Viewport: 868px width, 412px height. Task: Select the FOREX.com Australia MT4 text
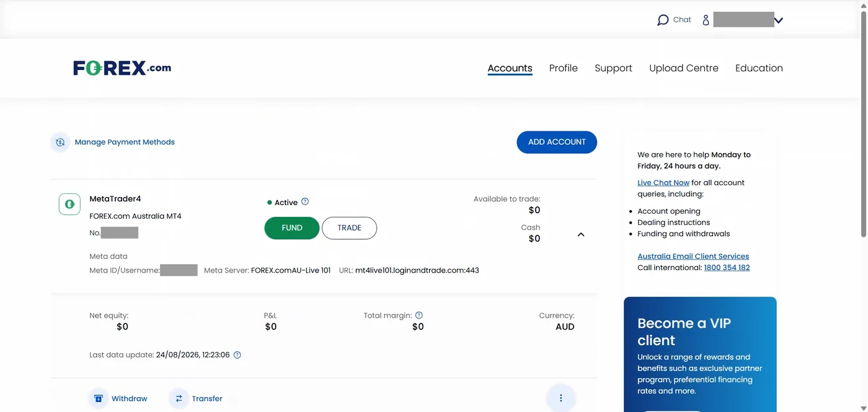coord(135,216)
